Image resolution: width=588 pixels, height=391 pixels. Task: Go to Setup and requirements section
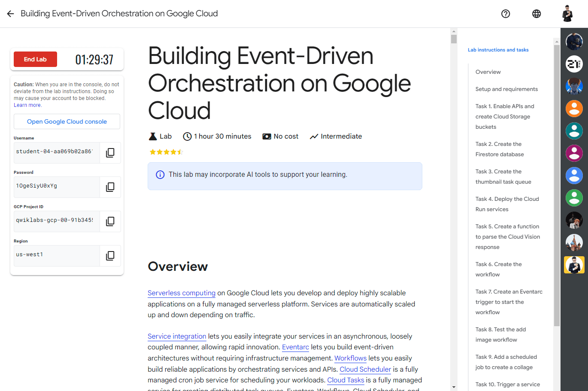[x=506, y=89]
